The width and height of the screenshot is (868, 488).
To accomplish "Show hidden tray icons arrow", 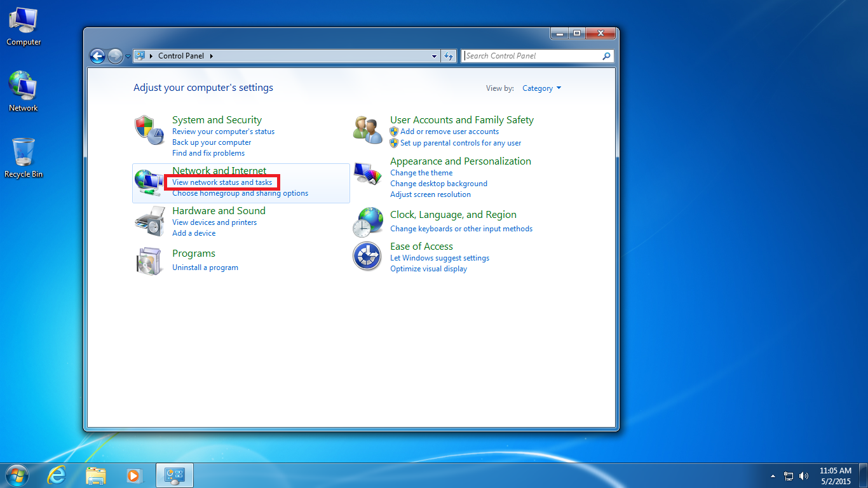I will pos(773,475).
